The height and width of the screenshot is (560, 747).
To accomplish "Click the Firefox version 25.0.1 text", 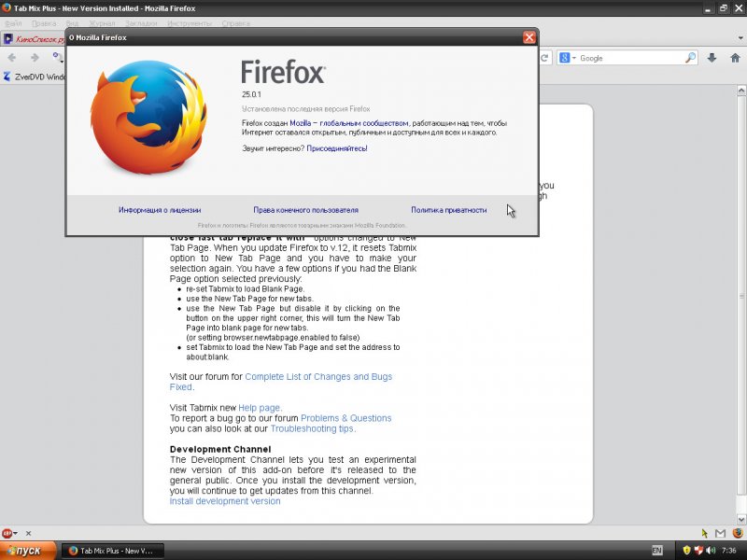I will 251,94.
